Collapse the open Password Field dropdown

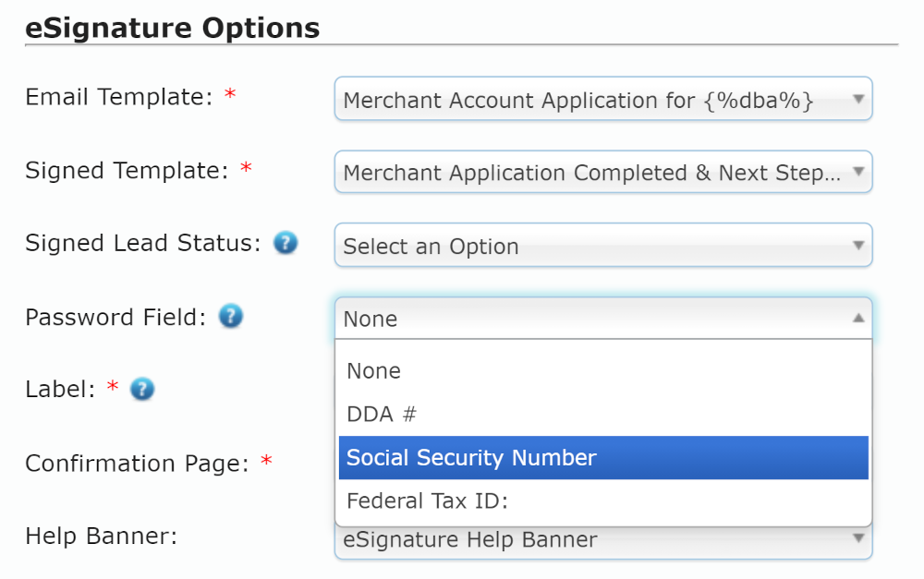(x=603, y=318)
